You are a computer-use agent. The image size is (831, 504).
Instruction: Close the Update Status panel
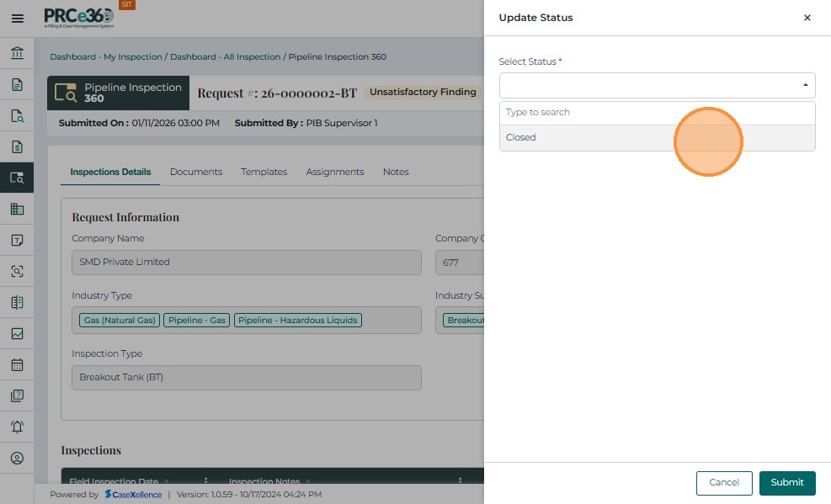(807, 18)
